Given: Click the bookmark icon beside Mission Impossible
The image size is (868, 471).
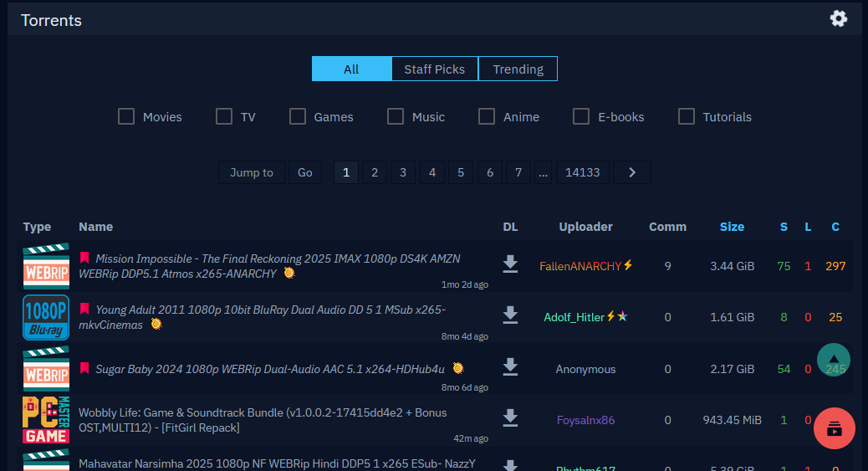Looking at the screenshot, I should (x=84, y=258).
